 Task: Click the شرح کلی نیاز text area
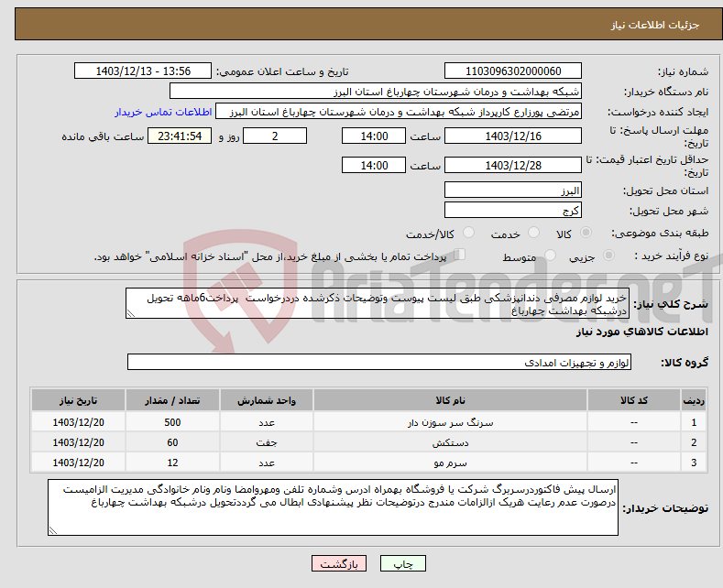[378, 303]
